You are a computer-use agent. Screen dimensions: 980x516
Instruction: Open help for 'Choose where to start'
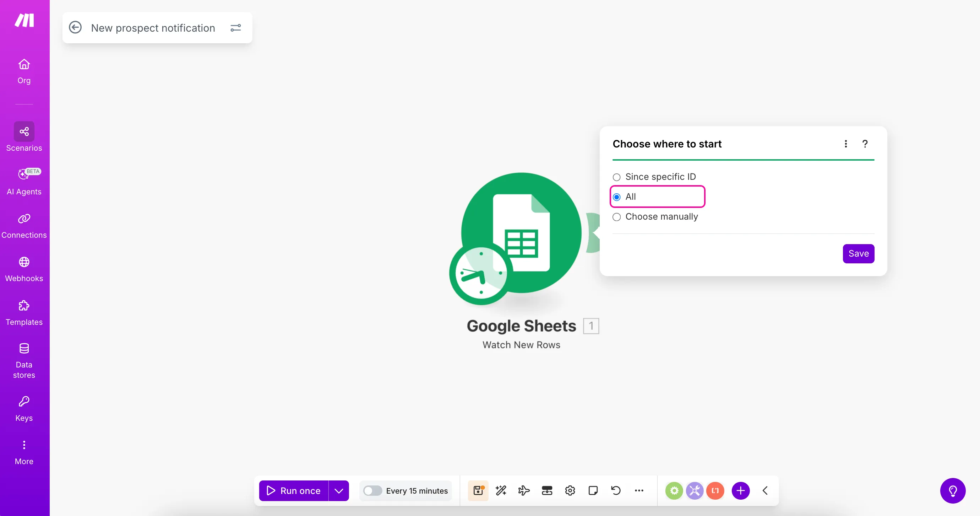tap(865, 144)
